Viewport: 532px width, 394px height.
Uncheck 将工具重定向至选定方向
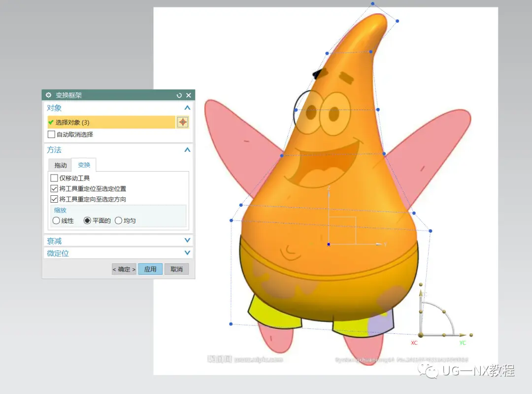pos(54,199)
